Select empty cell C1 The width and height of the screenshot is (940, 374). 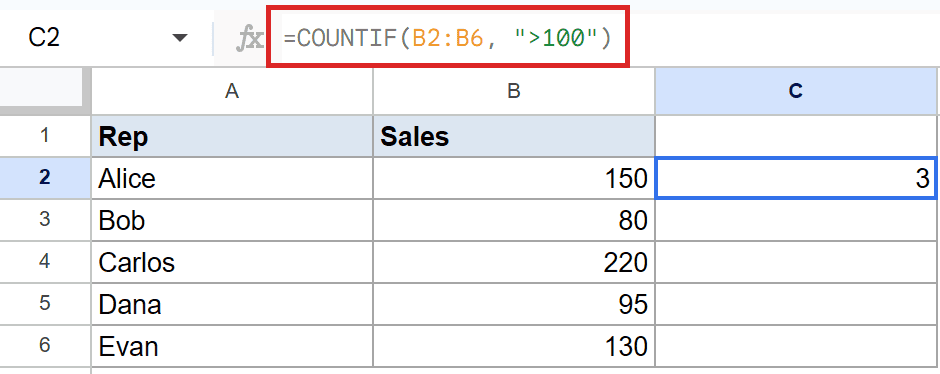[x=796, y=136]
